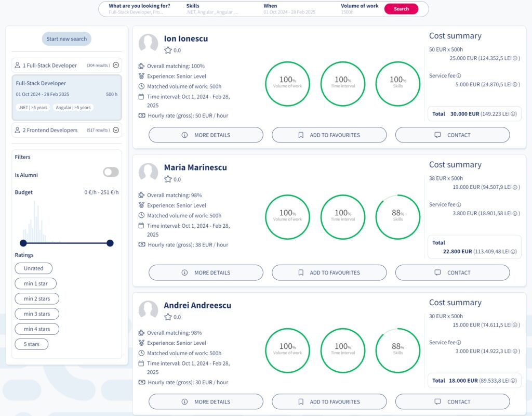Click star rating icon under Maria Marinescu
Screen dimensions: 532x416
point(168,179)
